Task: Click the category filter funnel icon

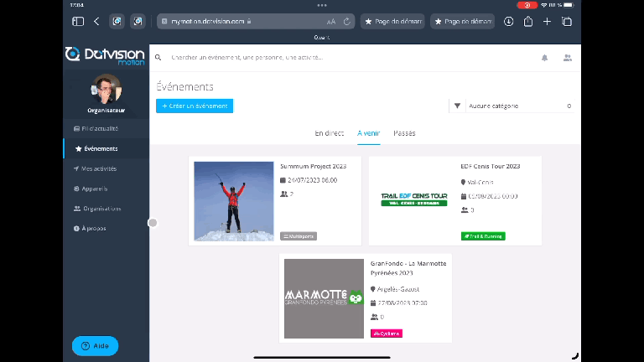Action: pyautogui.click(x=457, y=106)
